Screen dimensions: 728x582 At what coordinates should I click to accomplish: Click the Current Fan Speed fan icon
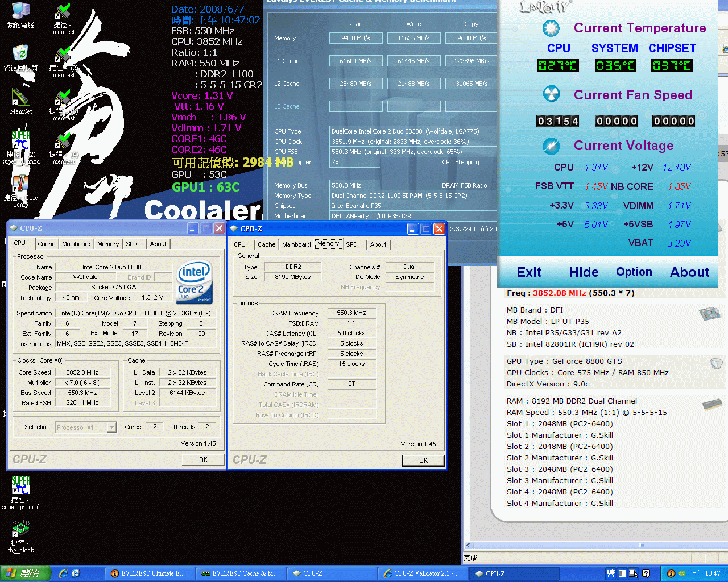tap(551, 94)
